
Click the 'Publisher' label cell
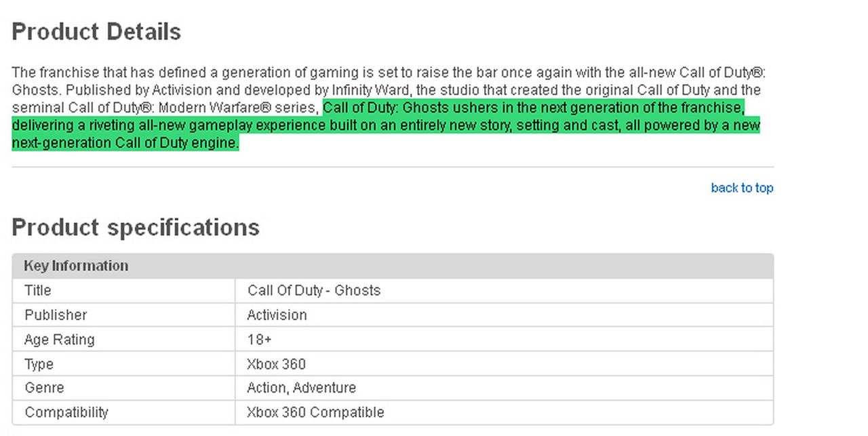[x=123, y=315]
